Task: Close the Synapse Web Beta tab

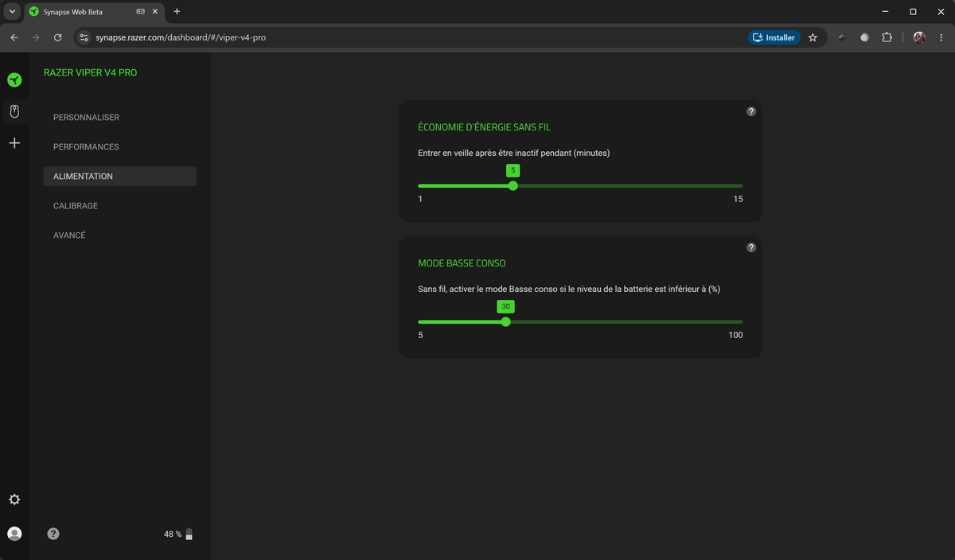Action: (156, 12)
